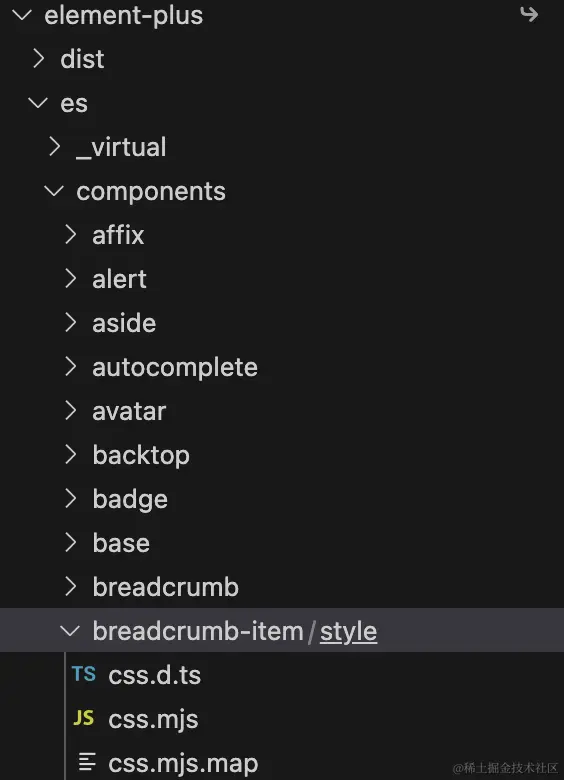Expand the dist folder chevron
Screen dimensions: 564x780
(x=38, y=59)
